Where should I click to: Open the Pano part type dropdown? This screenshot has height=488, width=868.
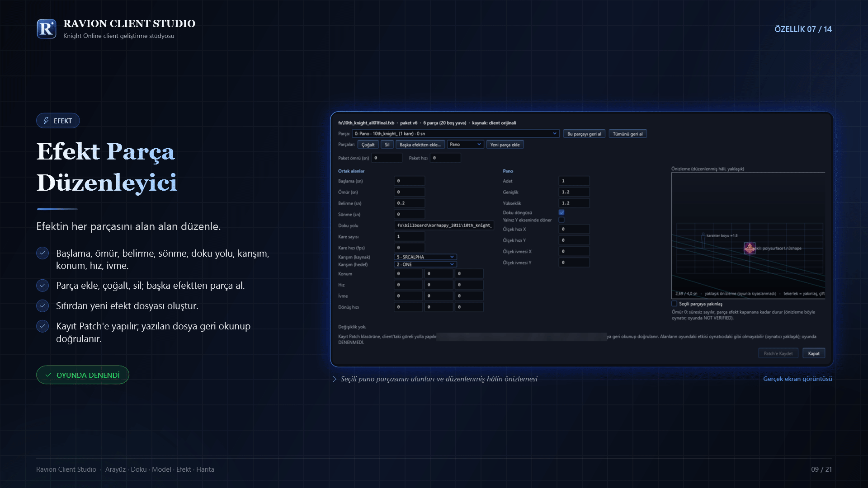click(x=466, y=145)
